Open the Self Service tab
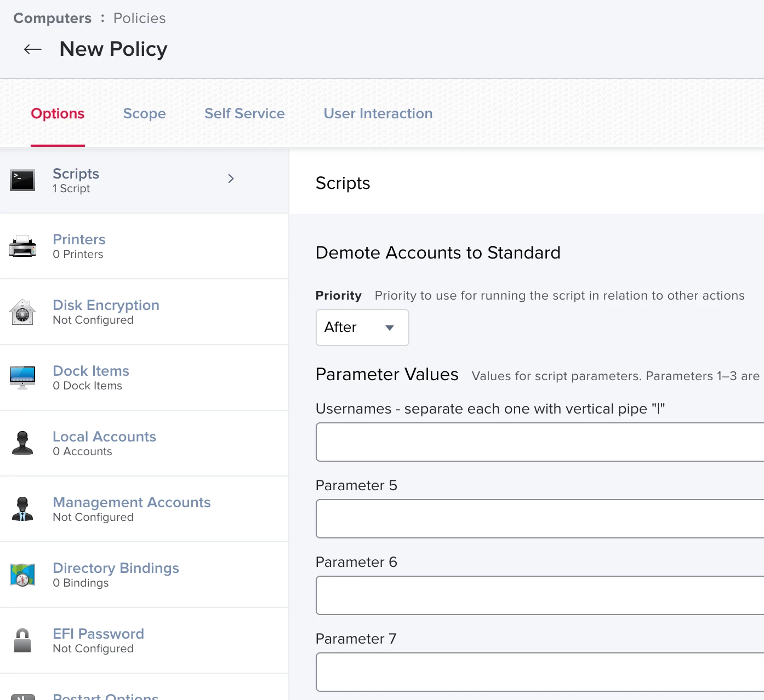This screenshot has height=700, width=764. [244, 113]
